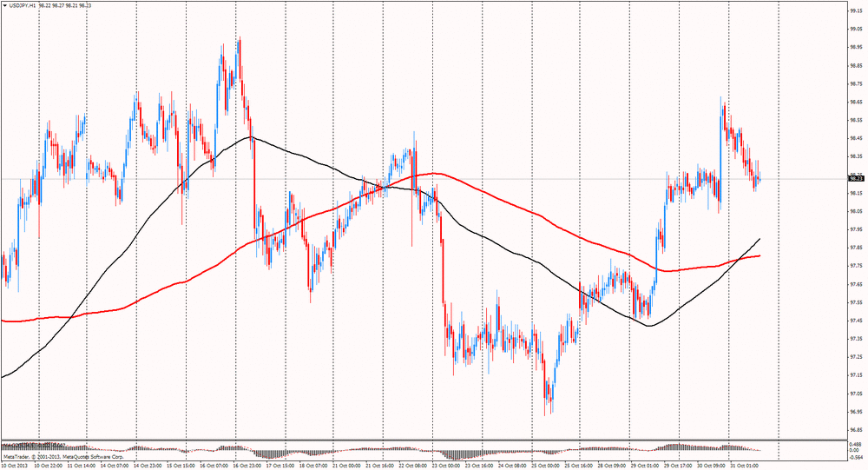Click the 98.75 price scale label
The image size is (868, 470).
pyautogui.click(x=857, y=83)
